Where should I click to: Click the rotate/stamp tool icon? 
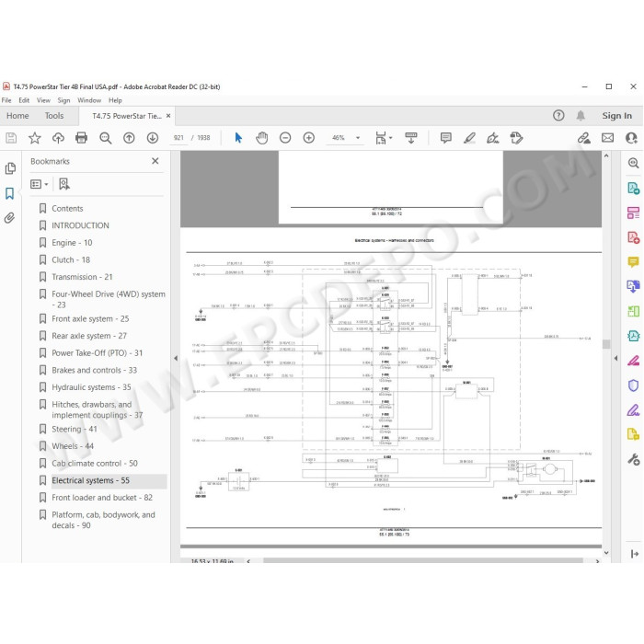point(516,138)
